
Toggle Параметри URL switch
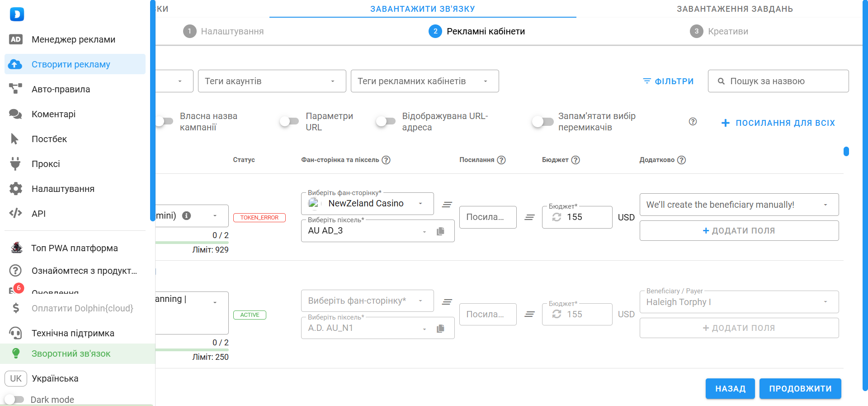point(289,121)
